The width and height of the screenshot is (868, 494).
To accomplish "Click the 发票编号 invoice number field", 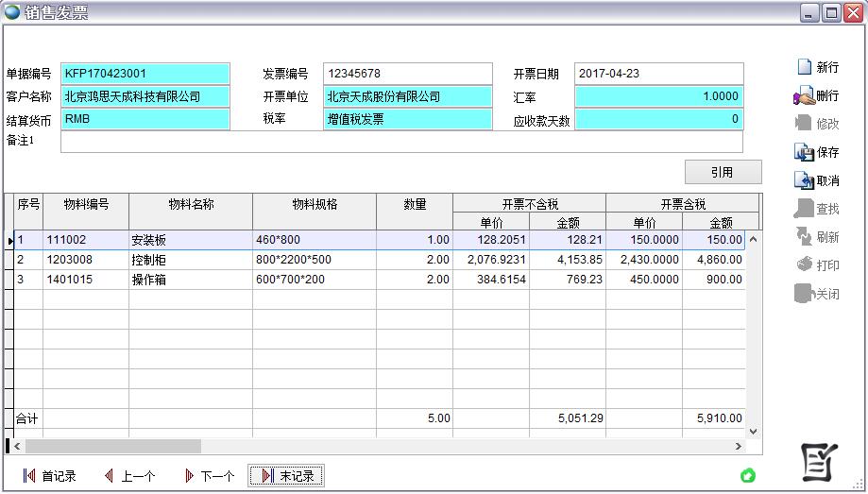I will [408, 74].
